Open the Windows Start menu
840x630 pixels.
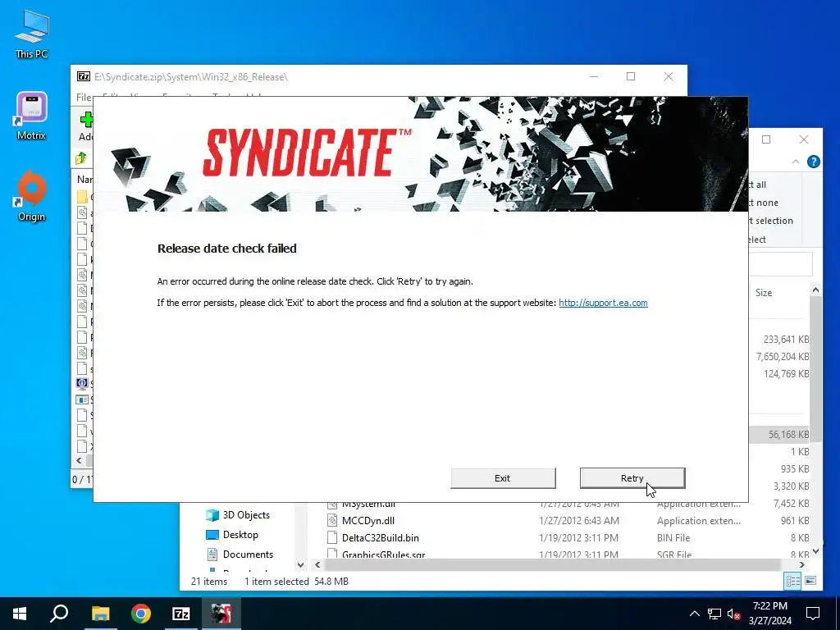click(20, 614)
